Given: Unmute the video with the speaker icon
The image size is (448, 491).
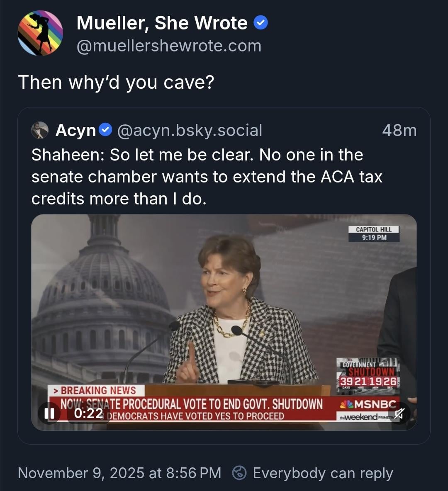Looking at the screenshot, I should tap(399, 413).
